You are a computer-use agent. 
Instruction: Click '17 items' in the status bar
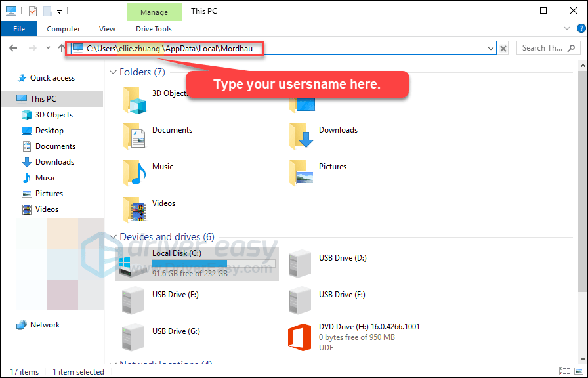(x=24, y=372)
